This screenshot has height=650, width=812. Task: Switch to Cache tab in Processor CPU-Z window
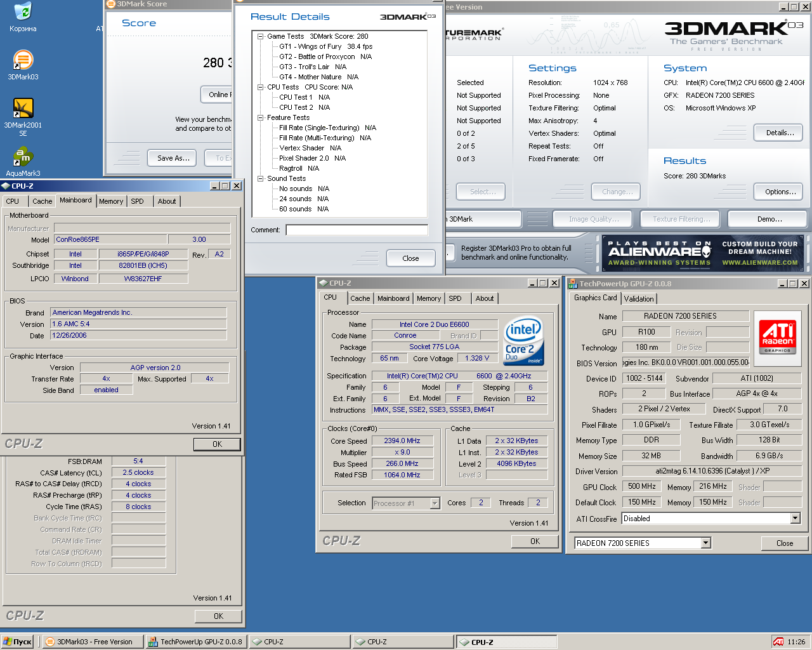tap(360, 298)
